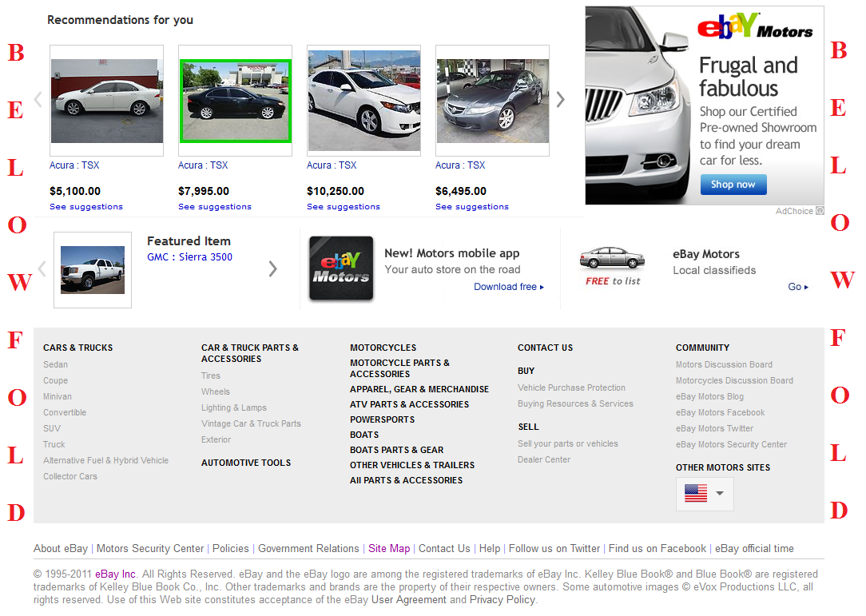
Task: Click the right arrow on the recommendations carousel
Action: click(x=560, y=99)
